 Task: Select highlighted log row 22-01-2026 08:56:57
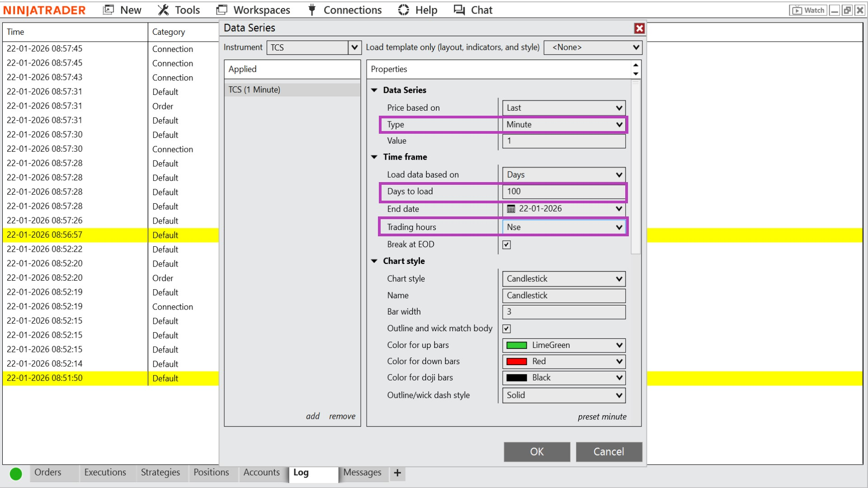111,235
